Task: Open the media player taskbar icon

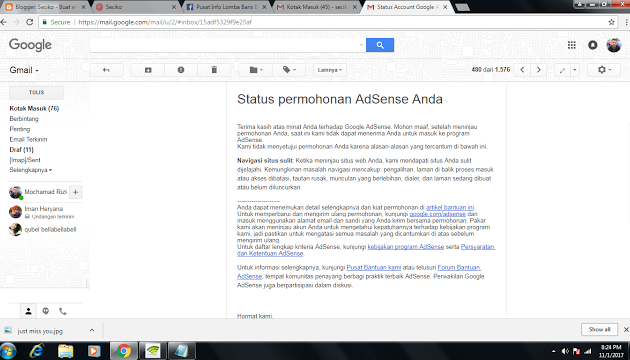Action: click(x=93, y=351)
